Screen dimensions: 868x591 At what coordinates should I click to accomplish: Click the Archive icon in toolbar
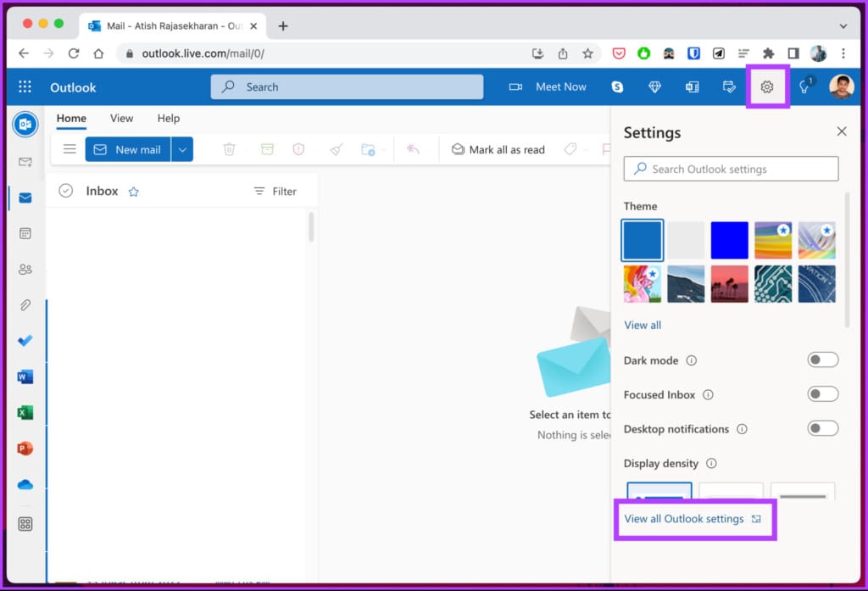[x=267, y=149]
